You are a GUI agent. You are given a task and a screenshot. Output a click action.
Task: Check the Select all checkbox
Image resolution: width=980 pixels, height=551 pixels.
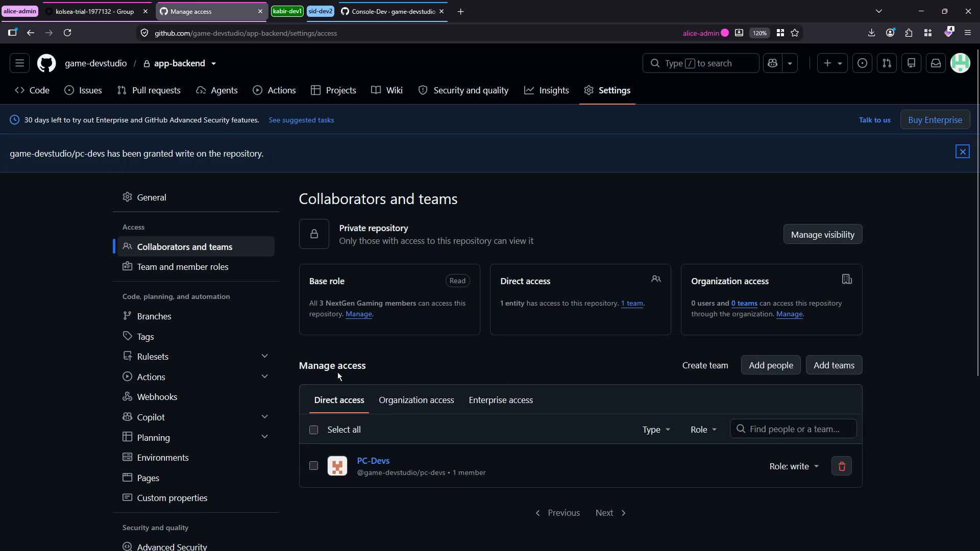click(x=313, y=430)
